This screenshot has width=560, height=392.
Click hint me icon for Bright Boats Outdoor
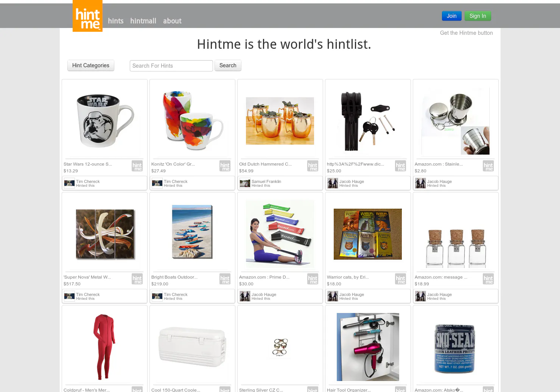(225, 279)
